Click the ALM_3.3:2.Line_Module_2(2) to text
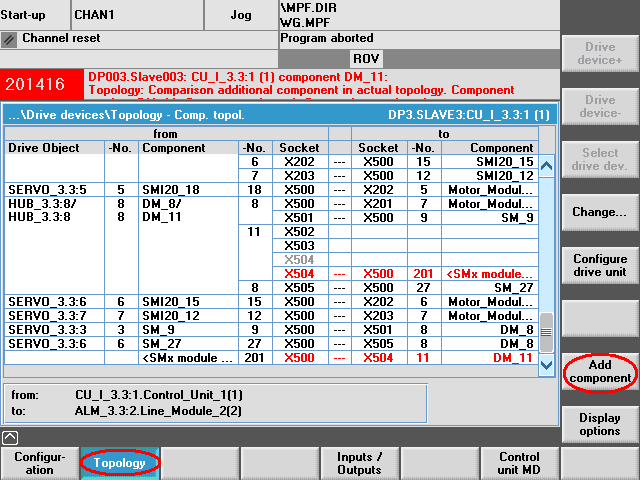 coord(158,411)
